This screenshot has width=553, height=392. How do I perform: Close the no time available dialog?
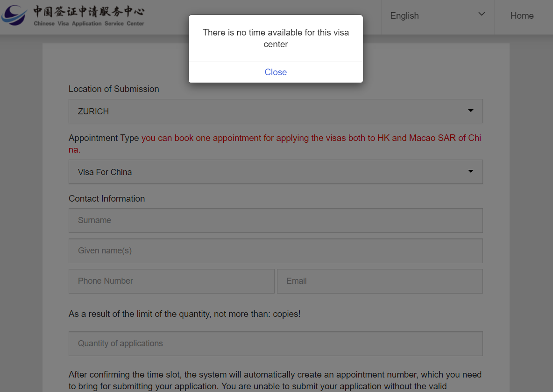pyautogui.click(x=276, y=72)
